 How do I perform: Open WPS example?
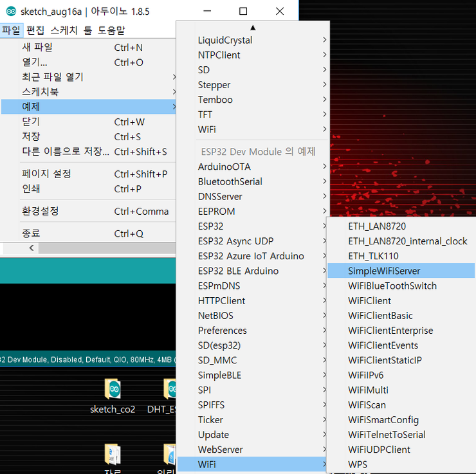(x=401, y=464)
